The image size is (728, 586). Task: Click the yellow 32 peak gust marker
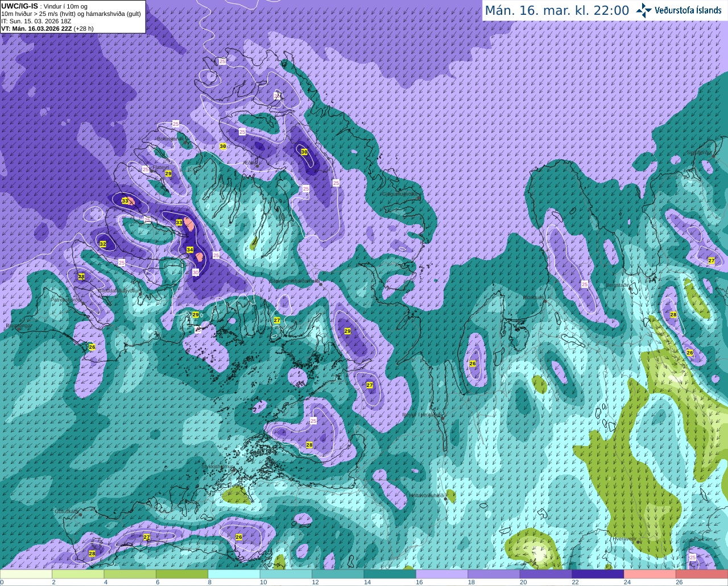[x=103, y=244]
